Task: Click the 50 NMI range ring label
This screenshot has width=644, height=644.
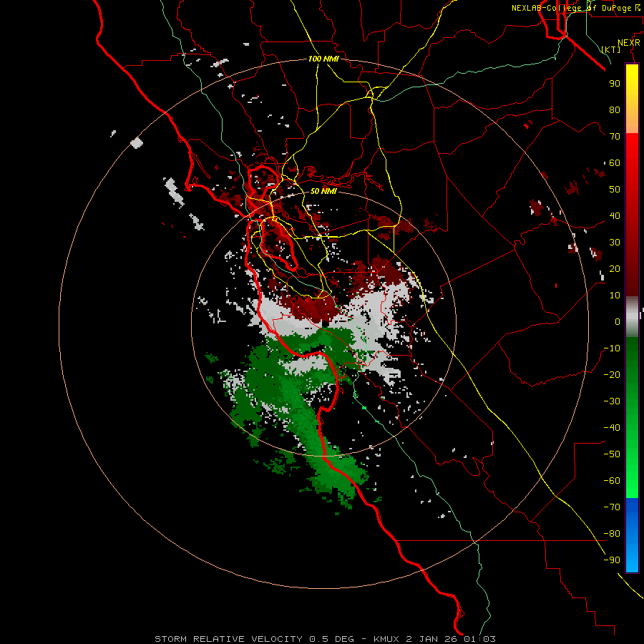Action: coord(323,191)
